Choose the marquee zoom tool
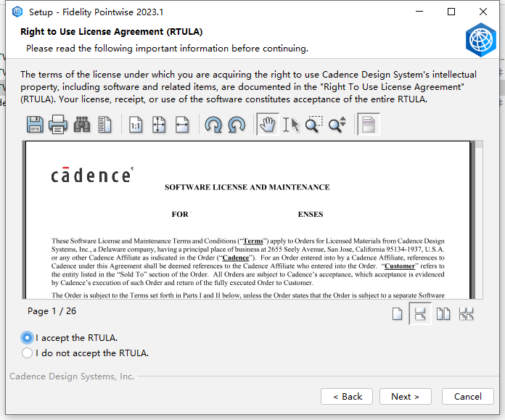 tap(314, 124)
